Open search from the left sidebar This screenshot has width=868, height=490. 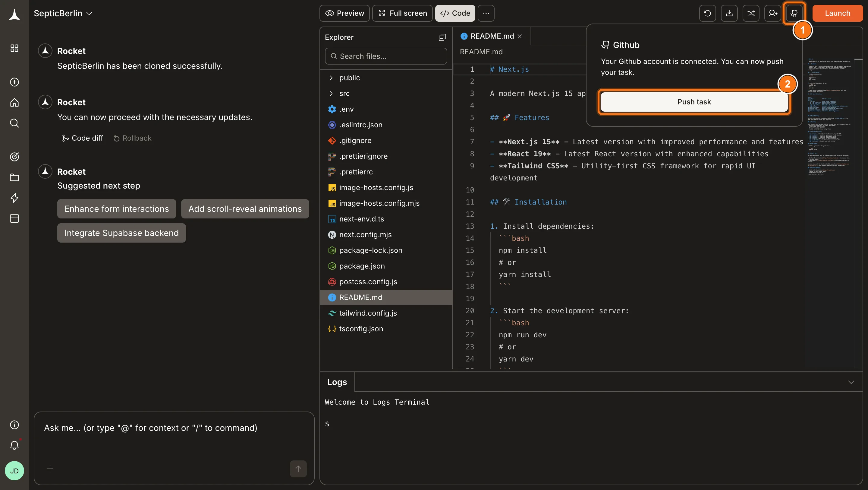point(14,123)
